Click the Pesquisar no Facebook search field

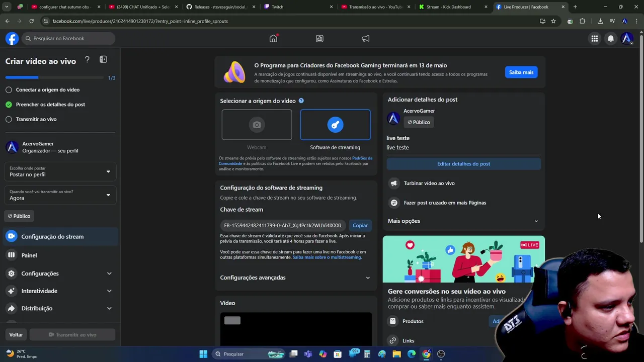coord(68,39)
